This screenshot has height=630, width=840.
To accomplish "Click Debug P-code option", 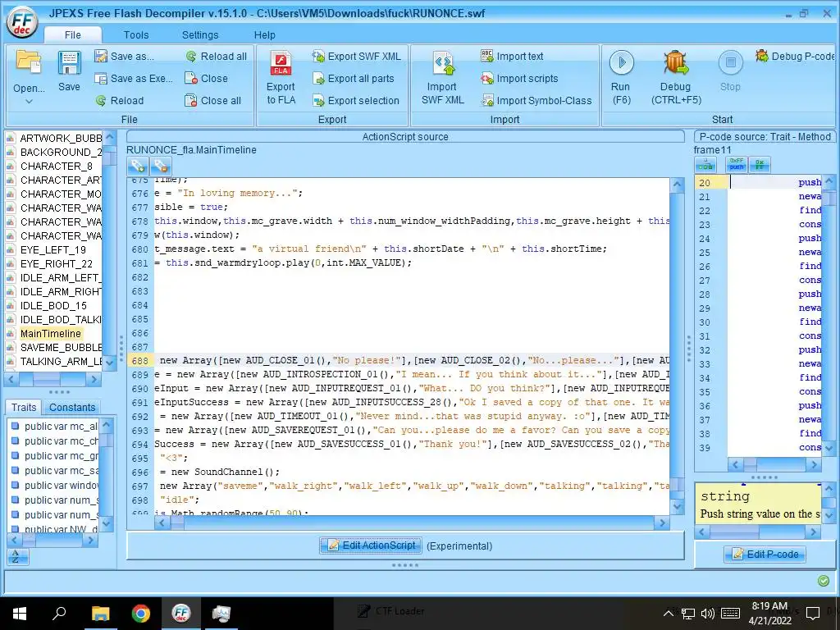I will [x=796, y=57].
